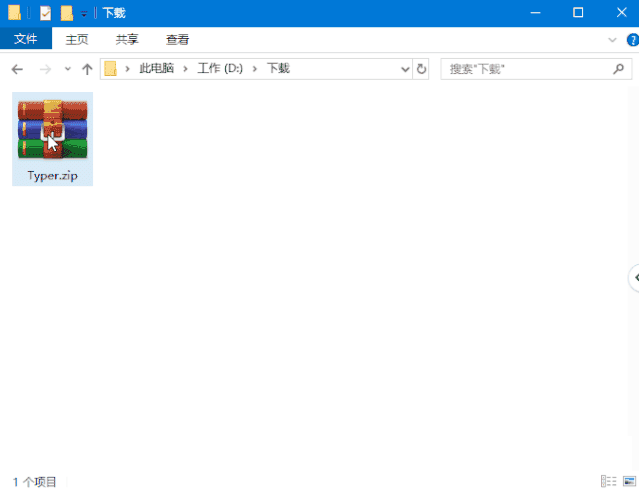Click the 下载 breadcrumb segment
Image resolution: width=639 pixels, height=492 pixels.
pyautogui.click(x=278, y=68)
